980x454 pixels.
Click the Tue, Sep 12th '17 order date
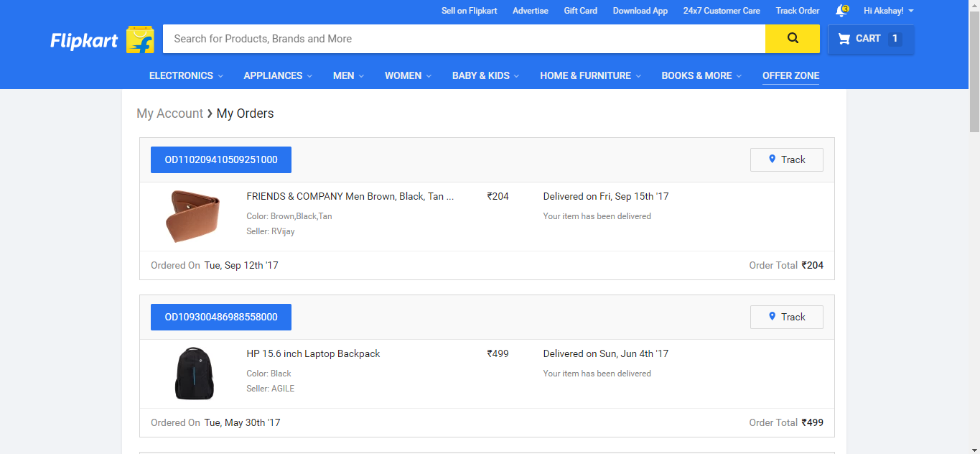(x=241, y=265)
